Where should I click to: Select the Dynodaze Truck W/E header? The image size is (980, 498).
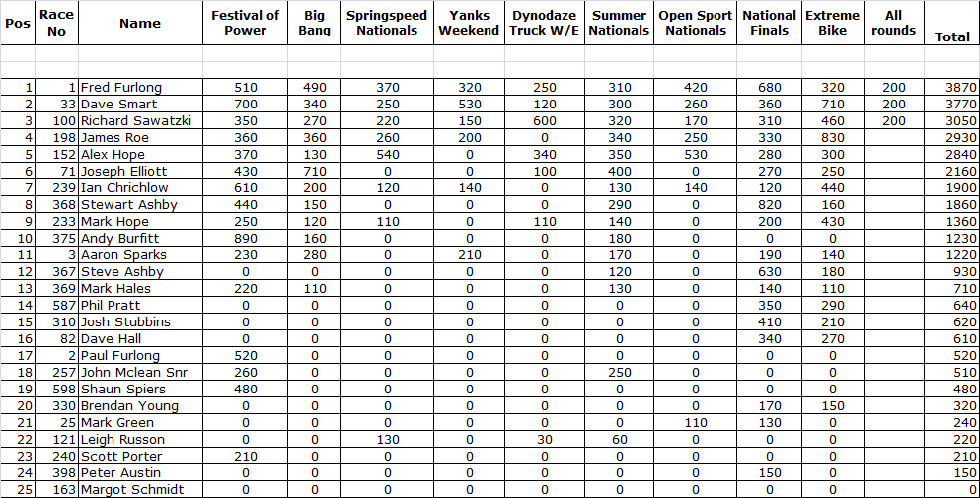[x=544, y=23]
